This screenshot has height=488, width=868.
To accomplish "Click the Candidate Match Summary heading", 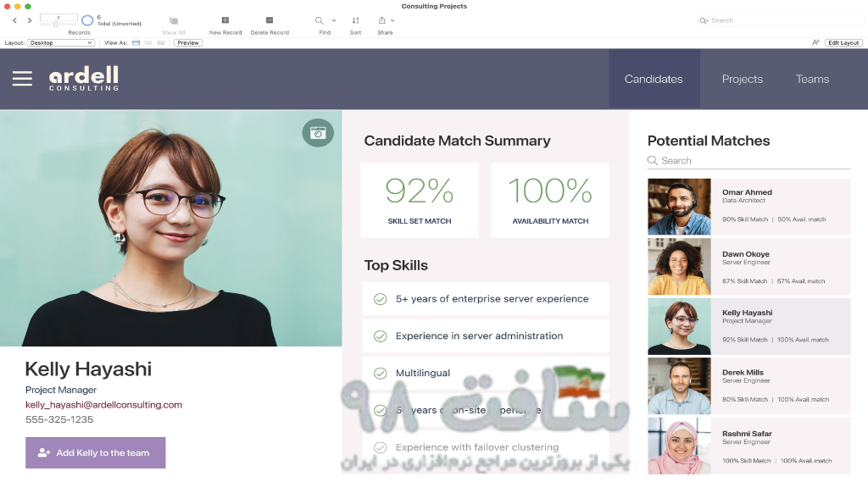I will tap(457, 141).
